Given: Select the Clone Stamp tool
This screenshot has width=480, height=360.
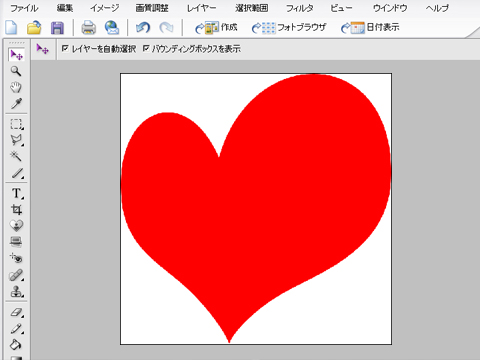Looking at the screenshot, I should (x=17, y=292).
